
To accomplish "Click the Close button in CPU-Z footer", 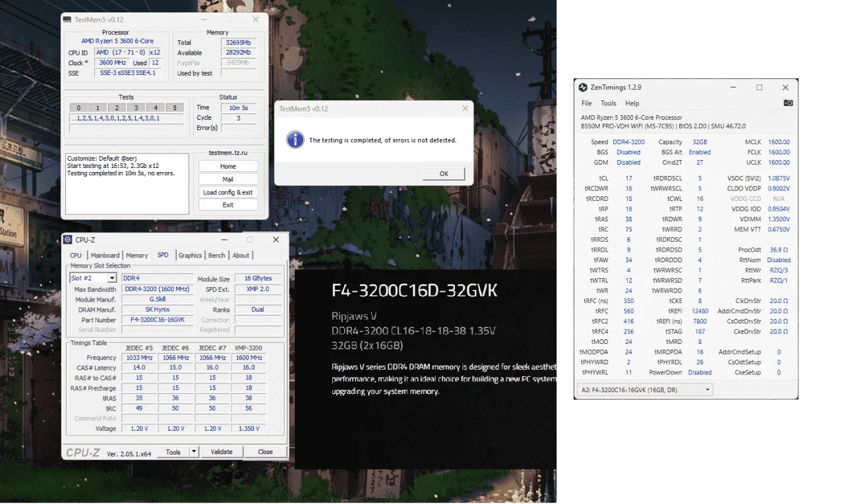I will [265, 452].
